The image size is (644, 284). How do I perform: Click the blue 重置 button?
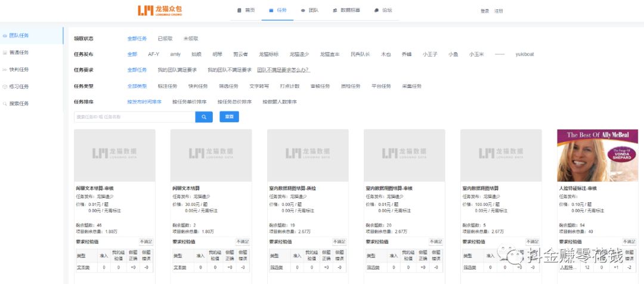229,117
